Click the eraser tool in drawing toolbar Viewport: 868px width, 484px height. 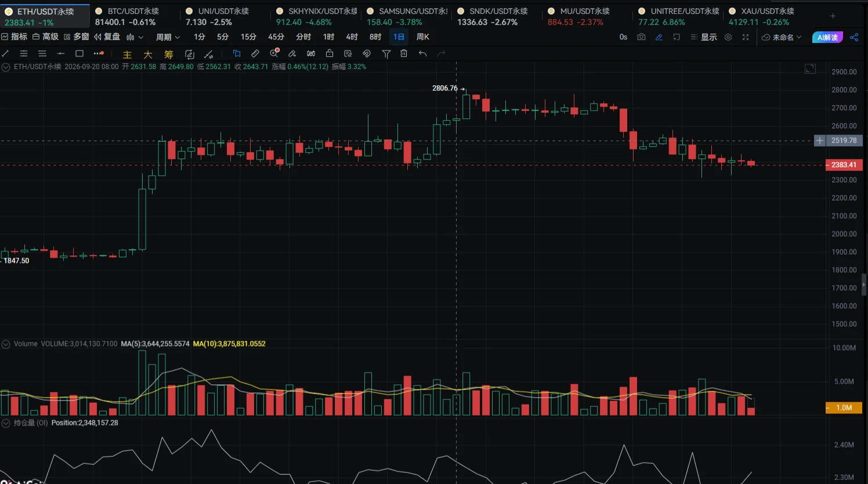[x=292, y=53]
